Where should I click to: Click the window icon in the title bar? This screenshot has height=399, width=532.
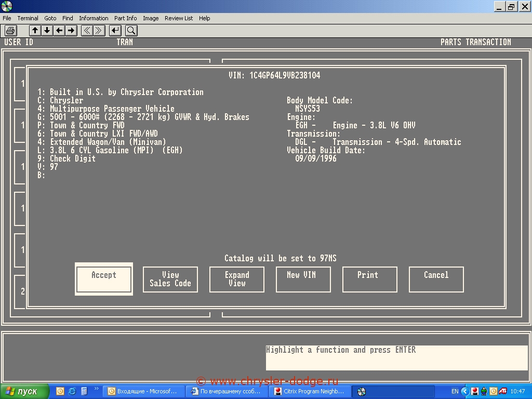click(x=7, y=6)
